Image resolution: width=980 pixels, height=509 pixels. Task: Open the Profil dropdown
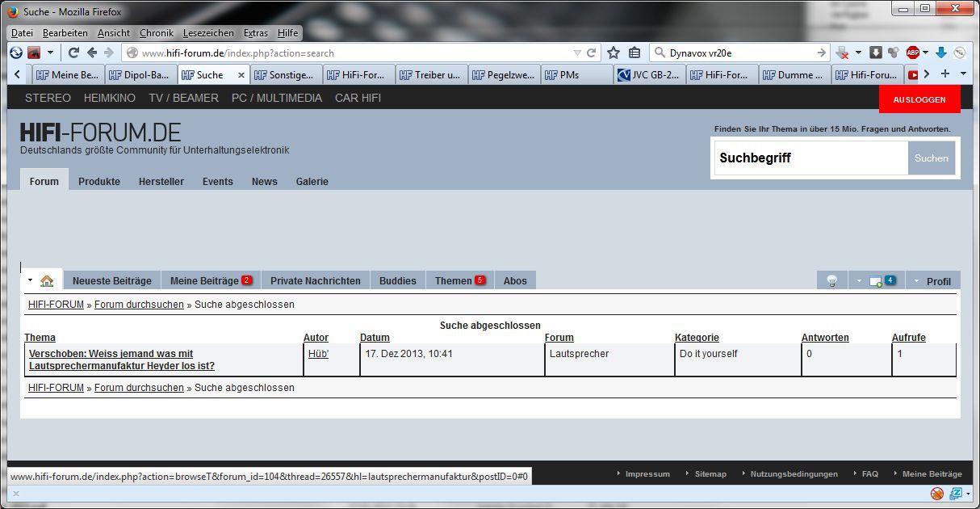933,281
